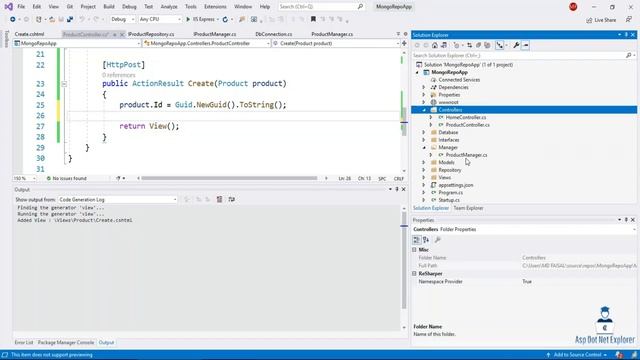
Task: Open the Any CPU platform dropdown
Action: click(x=160, y=19)
